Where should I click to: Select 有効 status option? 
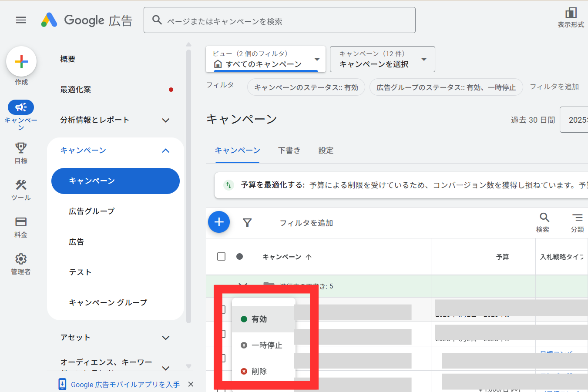[264, 319]
